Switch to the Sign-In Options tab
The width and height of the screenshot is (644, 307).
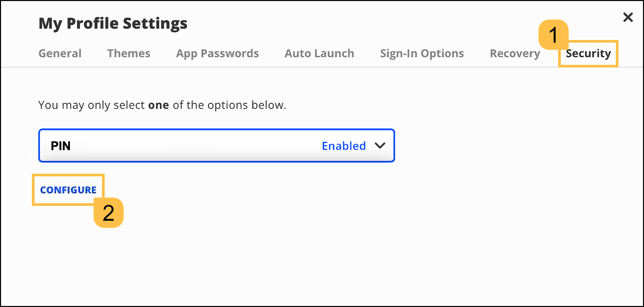coord(422,53)
